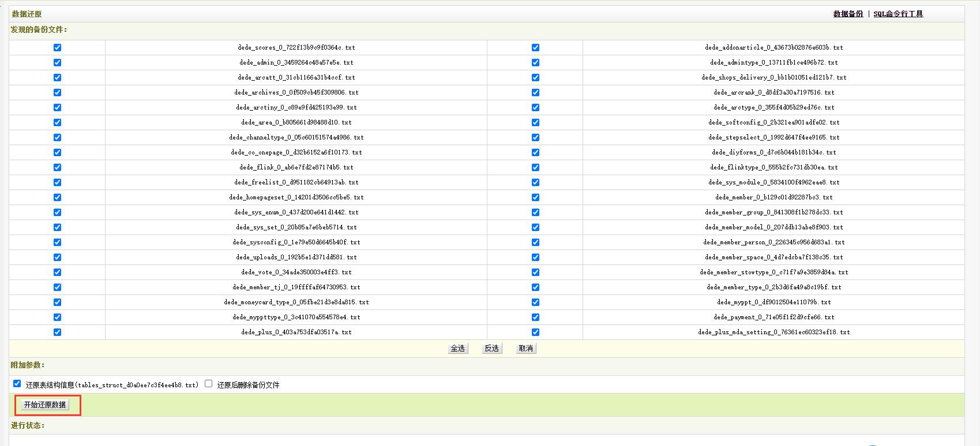
Task: Toggle checkbox for dede_plus_mda_setting backup file
Action: click(x=535, y=332)
